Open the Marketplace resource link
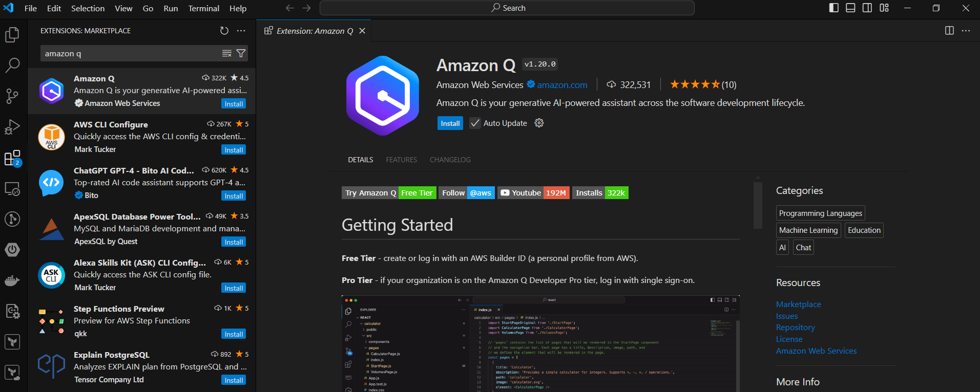 click(x=799, y=304)
